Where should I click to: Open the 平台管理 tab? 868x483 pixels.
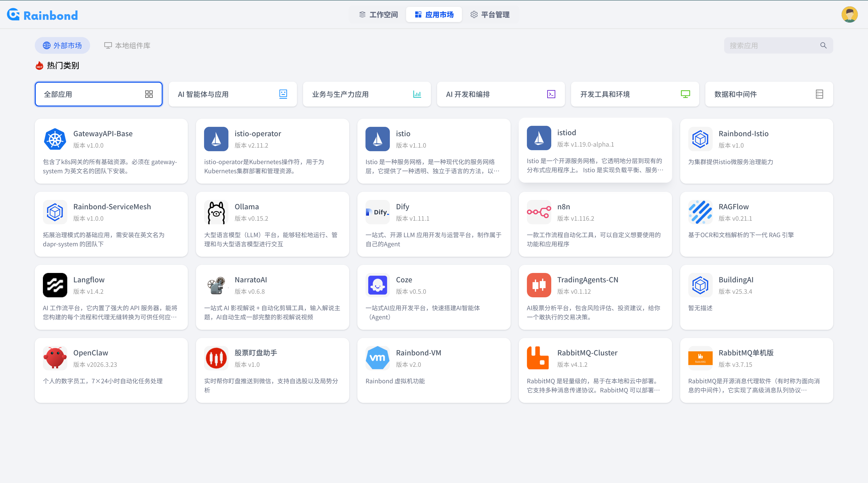490,14
